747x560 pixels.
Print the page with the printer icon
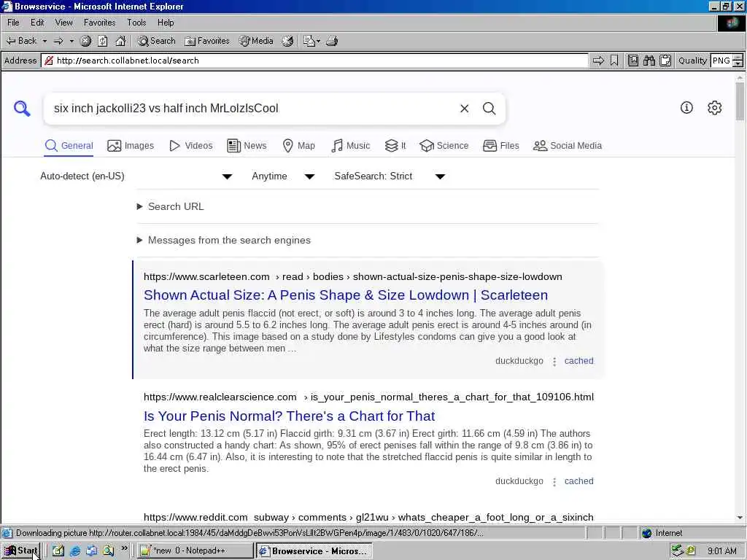point(332,41)
